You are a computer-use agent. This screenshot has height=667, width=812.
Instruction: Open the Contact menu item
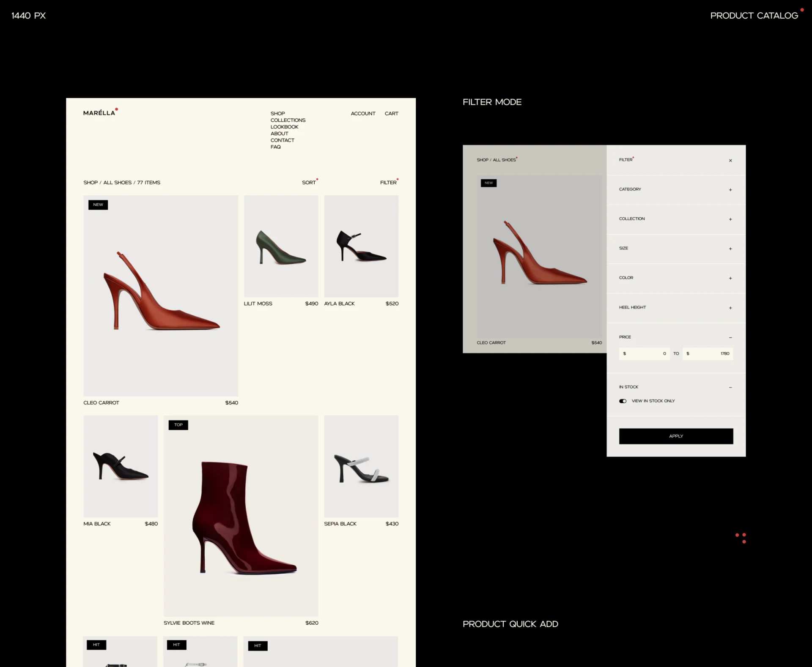point(282,140)
